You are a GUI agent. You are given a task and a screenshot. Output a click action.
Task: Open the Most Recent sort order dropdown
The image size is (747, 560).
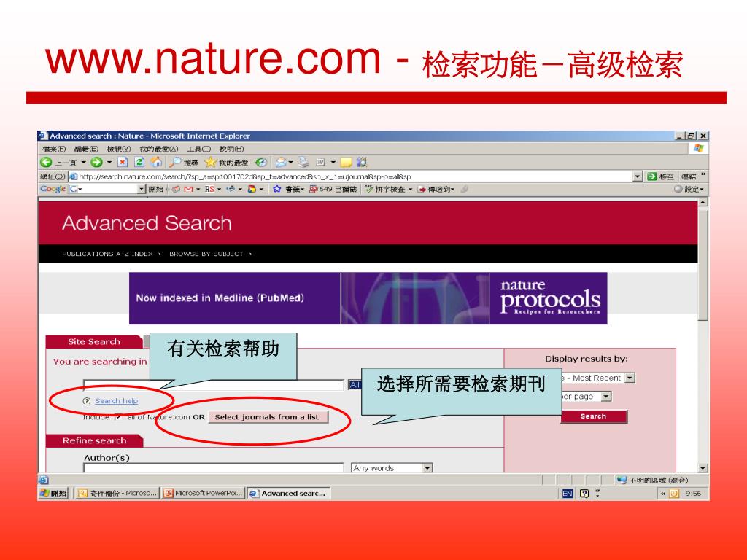point(630,378)
